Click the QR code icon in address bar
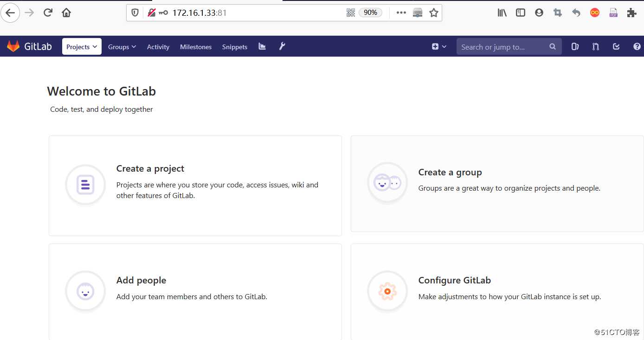The width and height of the screenshot is (644, 340). pyautogui.click(x=351, y=13)
